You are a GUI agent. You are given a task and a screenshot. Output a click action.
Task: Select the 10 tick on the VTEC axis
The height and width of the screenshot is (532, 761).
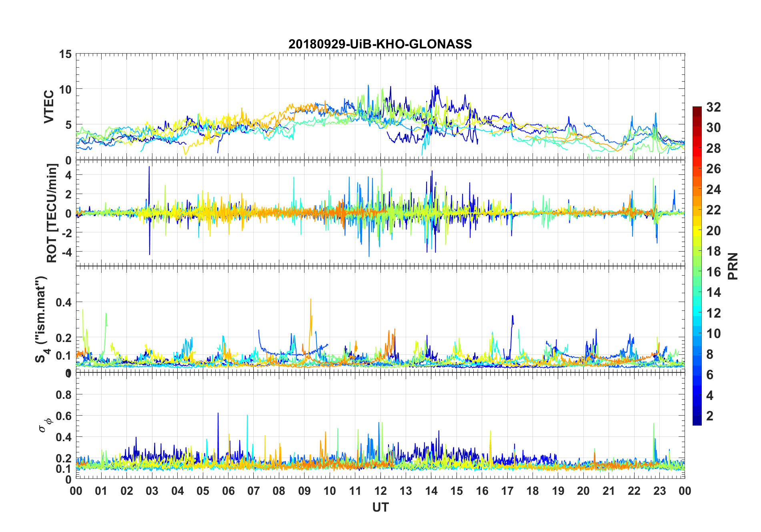coord(65,89)
